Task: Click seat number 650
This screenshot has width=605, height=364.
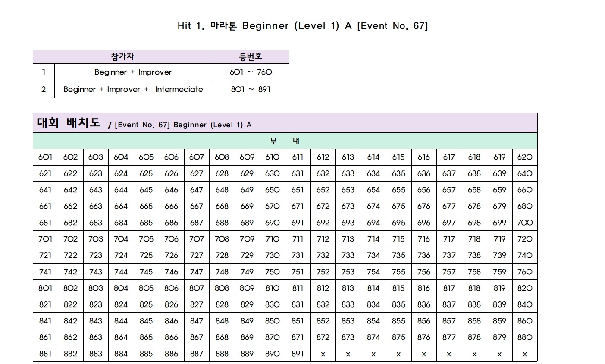Action: pyautogui.click(x=273, y=190)
